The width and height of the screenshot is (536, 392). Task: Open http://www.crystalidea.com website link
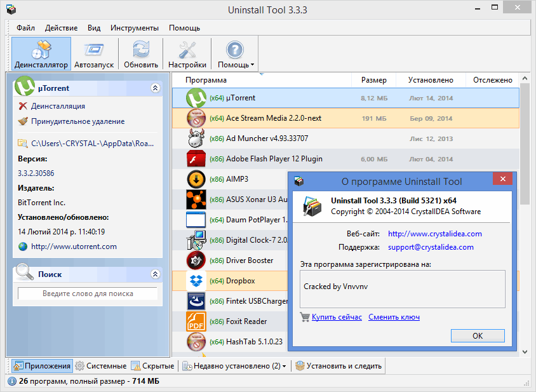point(435,234)
